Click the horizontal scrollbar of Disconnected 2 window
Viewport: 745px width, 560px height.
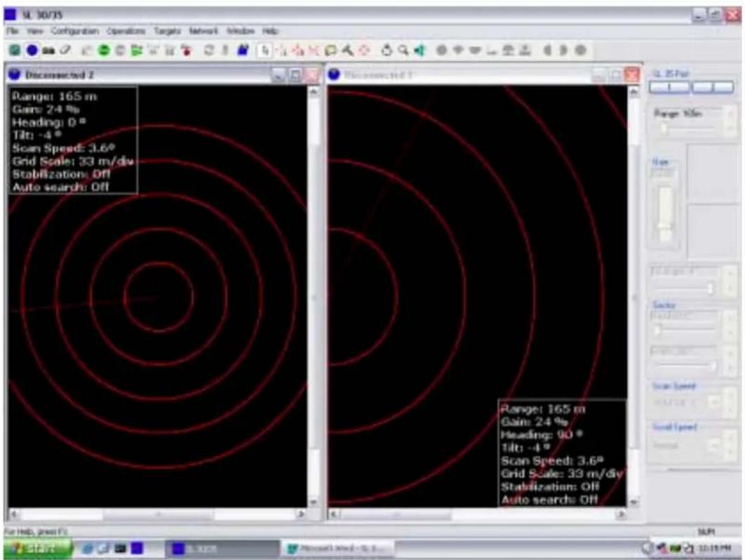[157, 514]
